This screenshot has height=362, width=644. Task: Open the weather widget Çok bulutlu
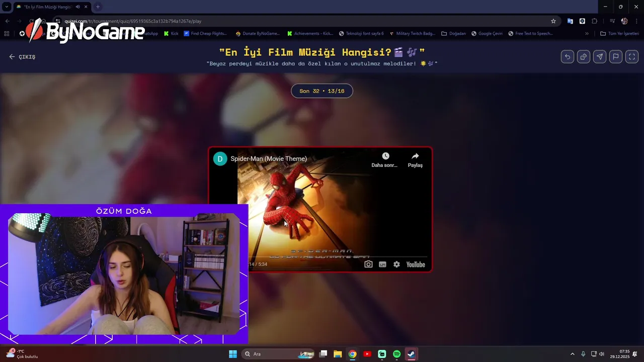pyautogui.click(x=21, y=354)
